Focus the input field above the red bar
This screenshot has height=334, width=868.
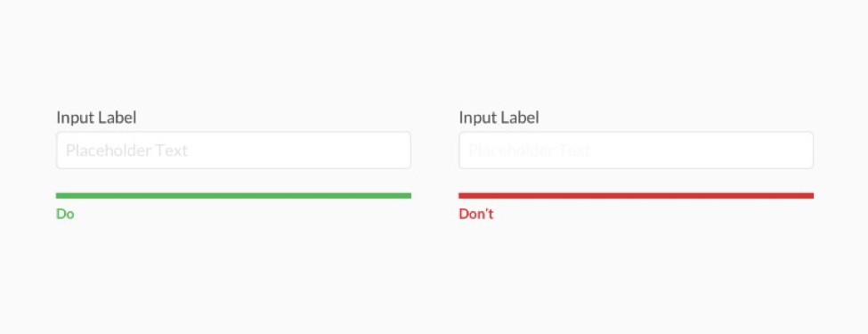pyautogui.click(x=636, y=151)
